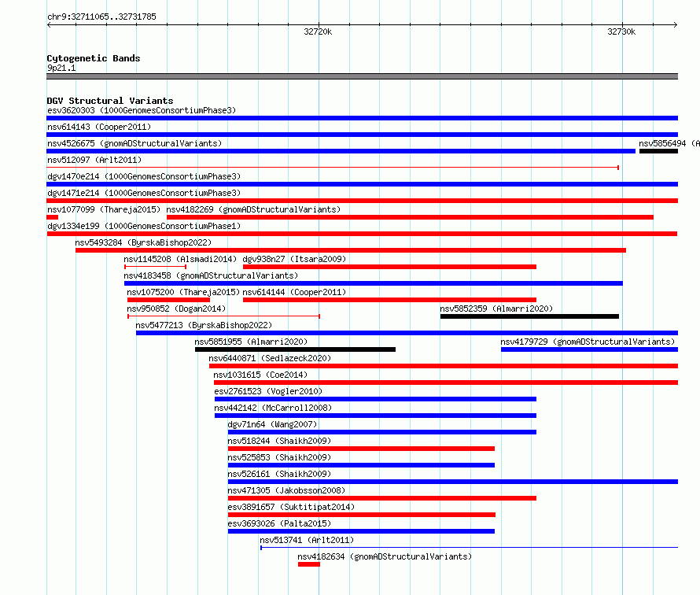The height and width of the screenshot is (595, 700).
Task: Select nsv4182634 (gnomADStructuralVariants) label
Action: coord(385,556)
